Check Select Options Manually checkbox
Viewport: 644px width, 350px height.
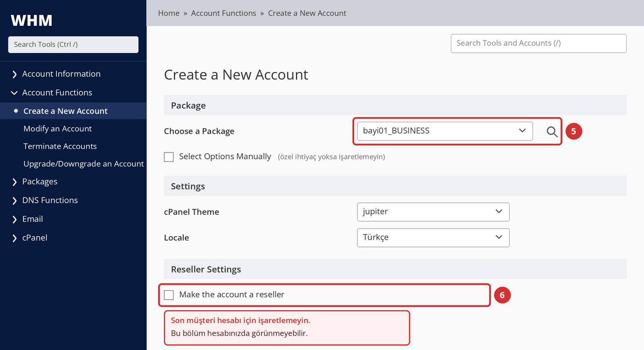coord(169,157)
